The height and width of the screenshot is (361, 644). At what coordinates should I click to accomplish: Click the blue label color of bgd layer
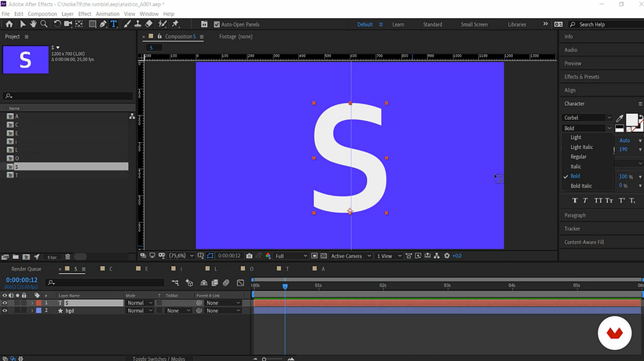(38, 311)
